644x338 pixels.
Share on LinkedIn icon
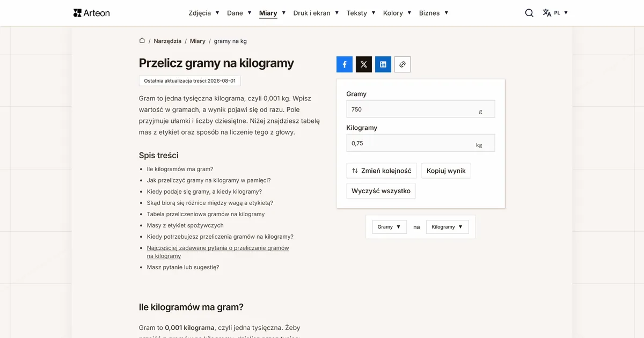383,64
